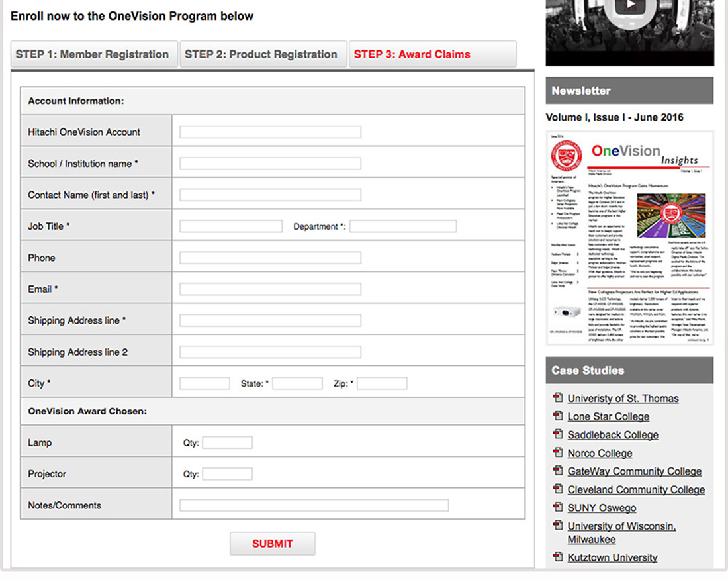
Task: Focus the Shipping Address line 2 field
Action: click(x=270, y=352)
